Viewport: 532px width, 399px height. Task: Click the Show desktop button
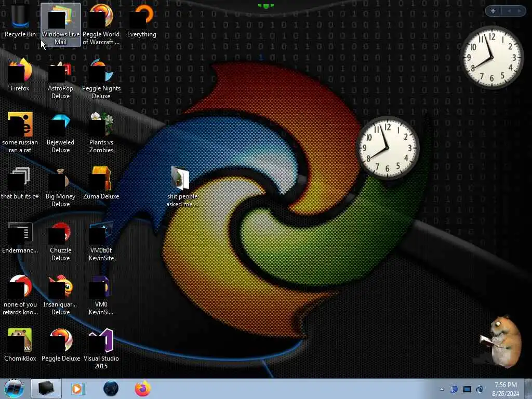528,389
